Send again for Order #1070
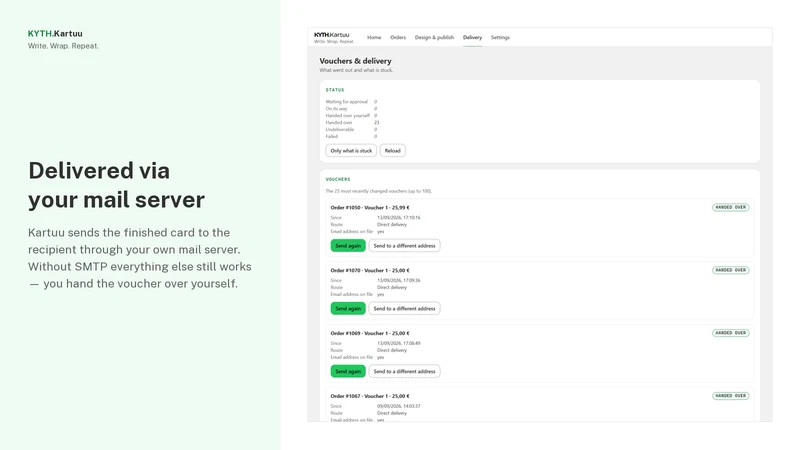The height and width of the screenshot is (450, 800). point(348,308)
